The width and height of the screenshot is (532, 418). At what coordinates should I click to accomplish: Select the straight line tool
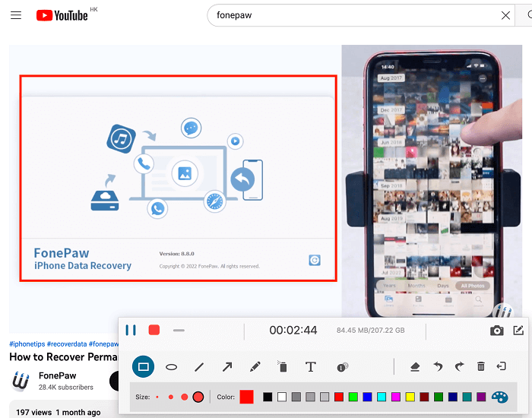(x=199, y=367)
